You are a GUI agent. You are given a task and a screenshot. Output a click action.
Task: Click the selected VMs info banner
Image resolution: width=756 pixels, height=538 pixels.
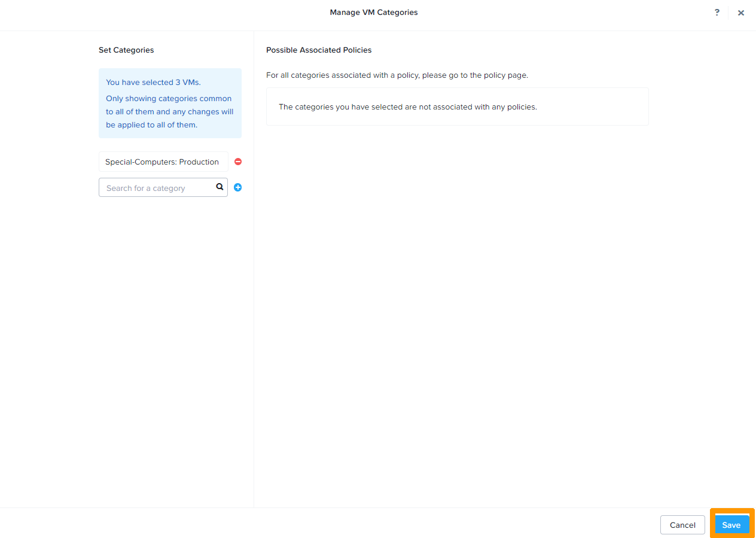pyautogui.click(x=170, y=103)
